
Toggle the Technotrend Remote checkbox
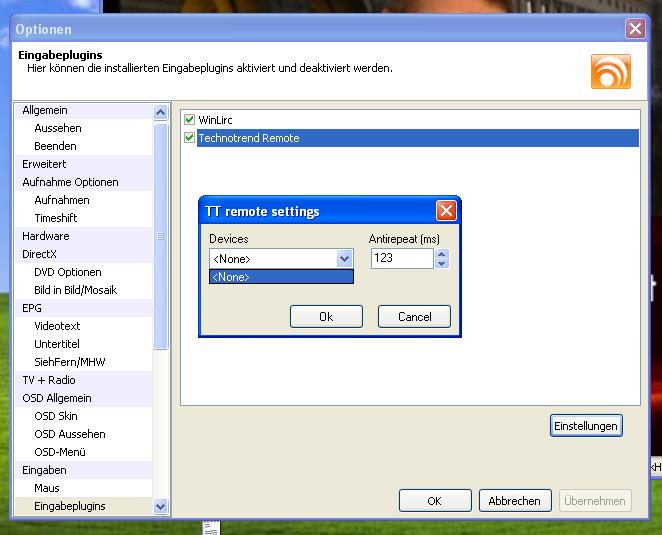point(189,138)
